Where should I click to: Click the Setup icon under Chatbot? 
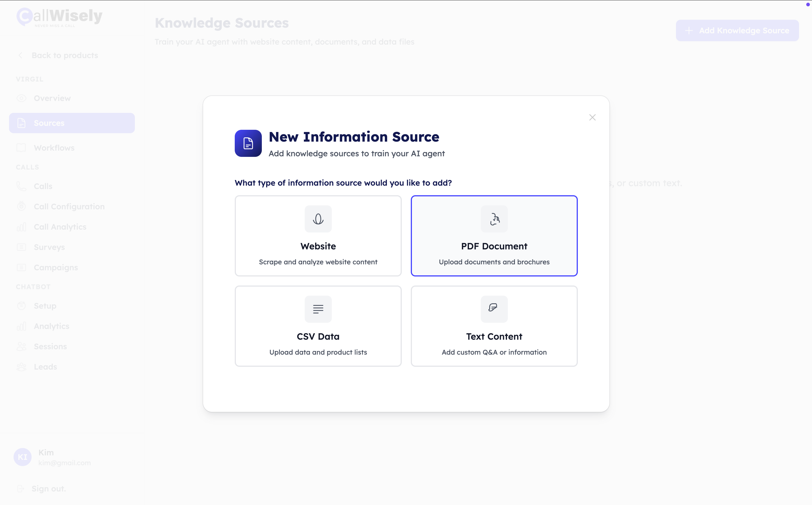click(21, 306)
